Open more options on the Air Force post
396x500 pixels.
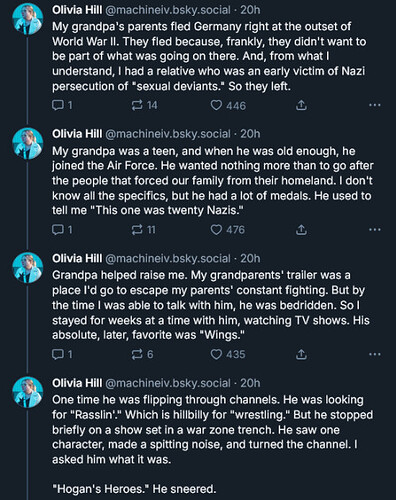pos(375,230)
